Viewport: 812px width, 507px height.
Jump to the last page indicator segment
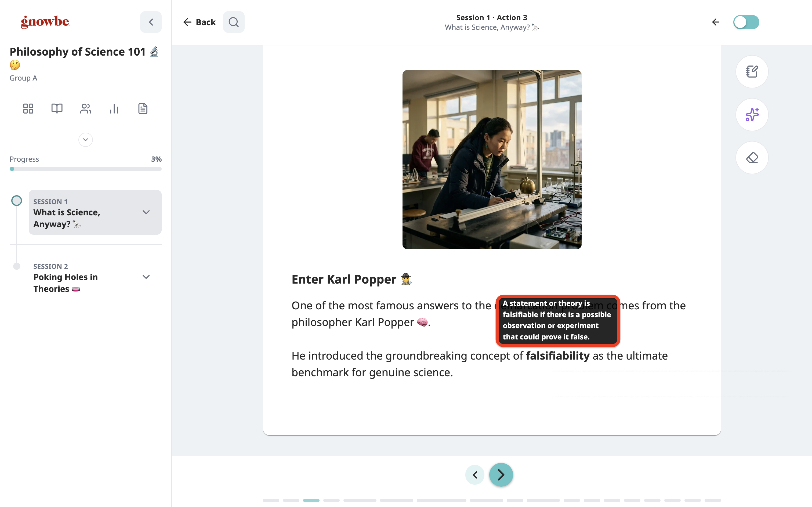[713, 500]
